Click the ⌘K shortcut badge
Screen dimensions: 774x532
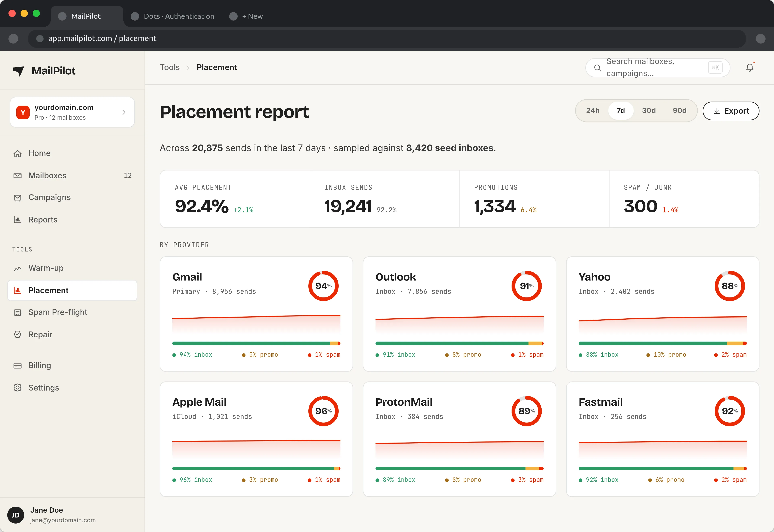715,67
